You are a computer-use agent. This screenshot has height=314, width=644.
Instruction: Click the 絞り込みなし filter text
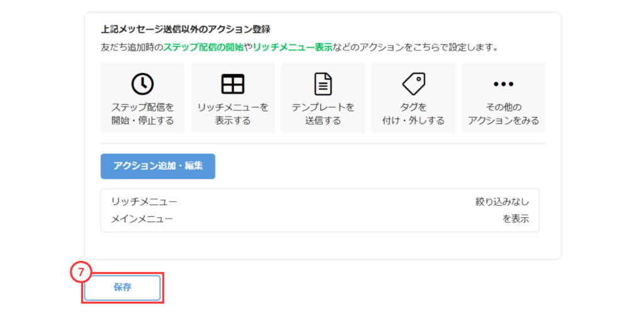pyautogui.click(x=502, y=202)
